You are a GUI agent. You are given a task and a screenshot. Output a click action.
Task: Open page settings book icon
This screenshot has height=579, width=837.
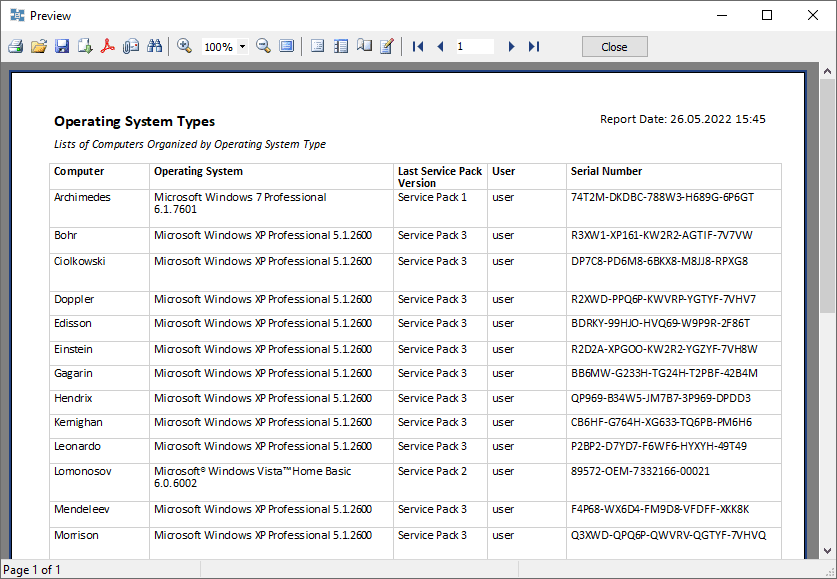(x=364, y=46)
